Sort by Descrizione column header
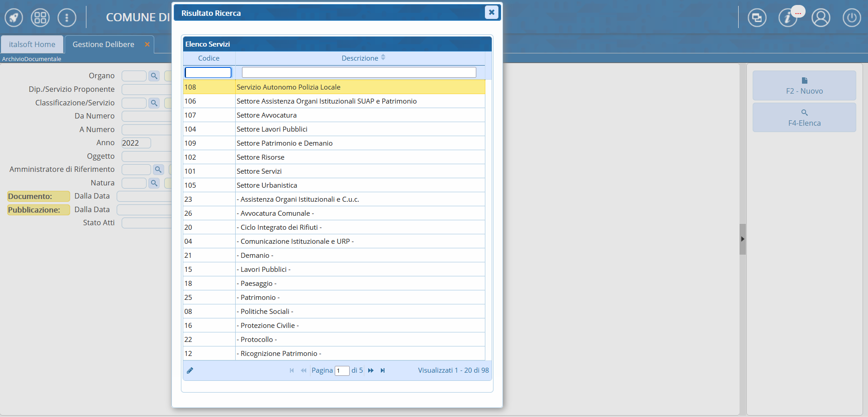This screenshot has width=868, height=417. click(x=360, y=58)
